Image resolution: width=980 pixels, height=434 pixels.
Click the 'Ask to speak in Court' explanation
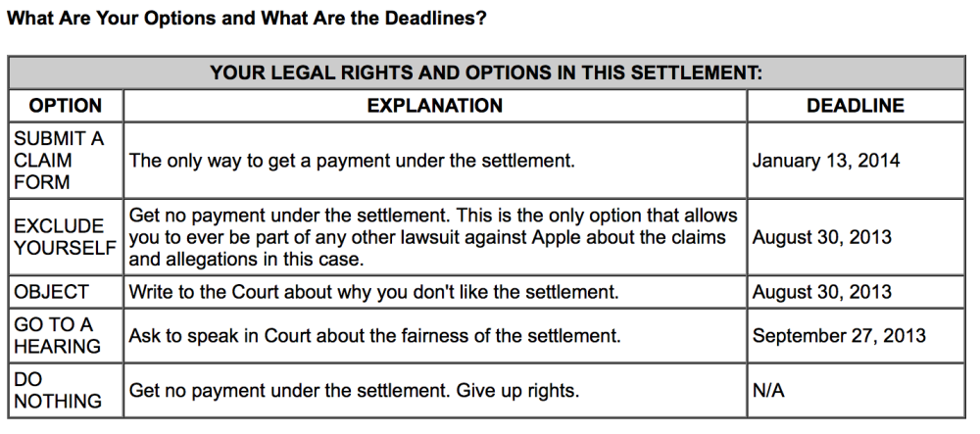374,336
